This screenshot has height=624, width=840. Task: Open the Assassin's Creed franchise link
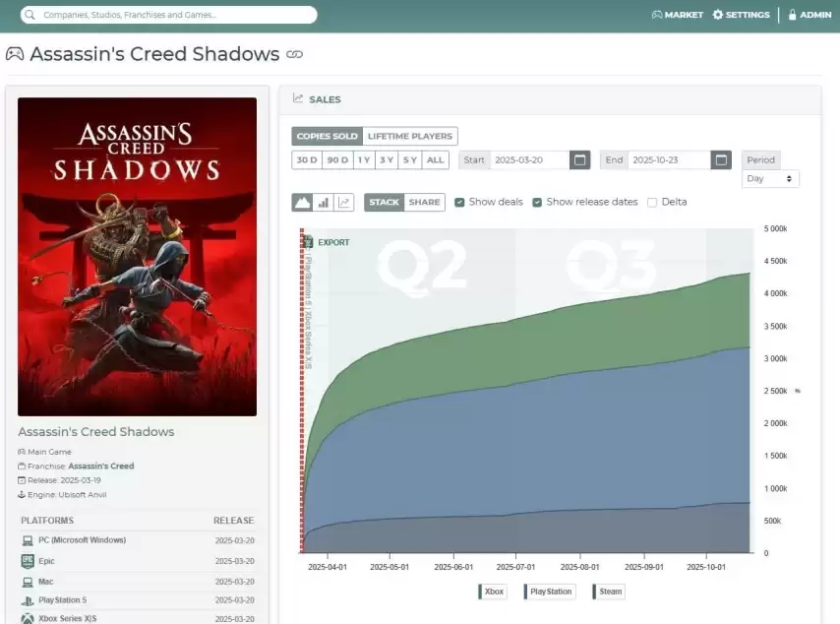101,466
